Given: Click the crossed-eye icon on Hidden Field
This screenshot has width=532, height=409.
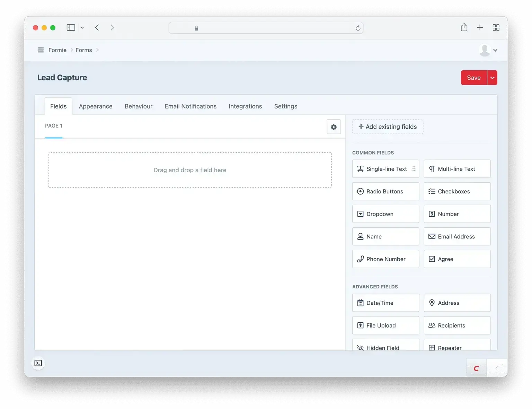Looking at the screenshot, I should point(361,348).
